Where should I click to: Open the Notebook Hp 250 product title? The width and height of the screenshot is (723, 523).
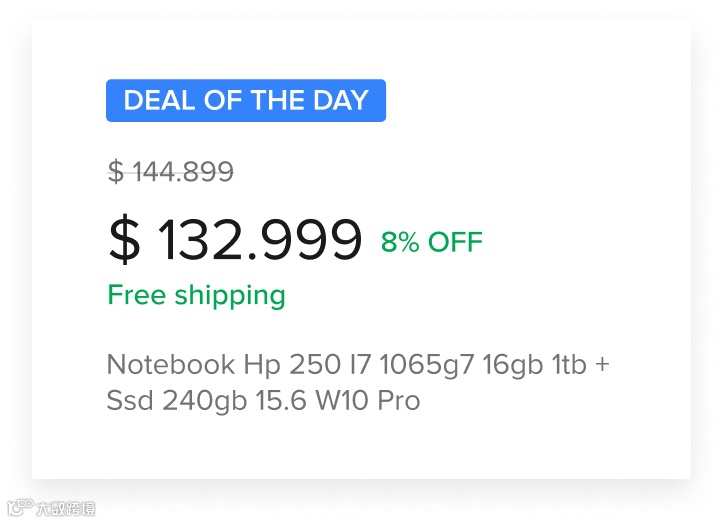pos(358,382)
